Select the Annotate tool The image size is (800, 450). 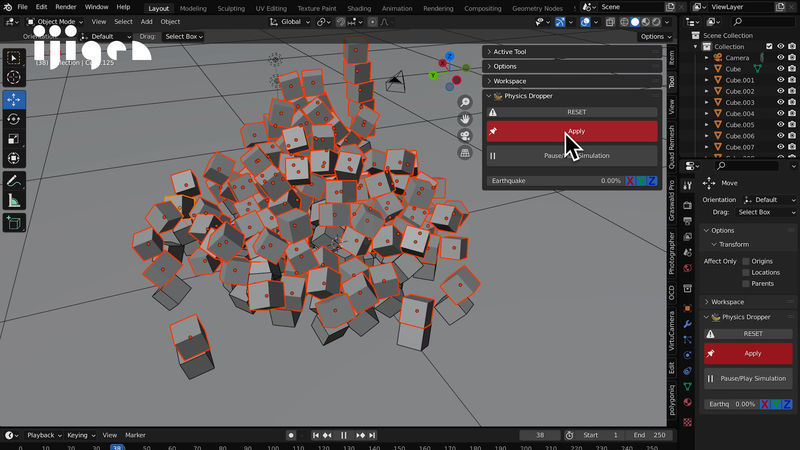(14, 181)
